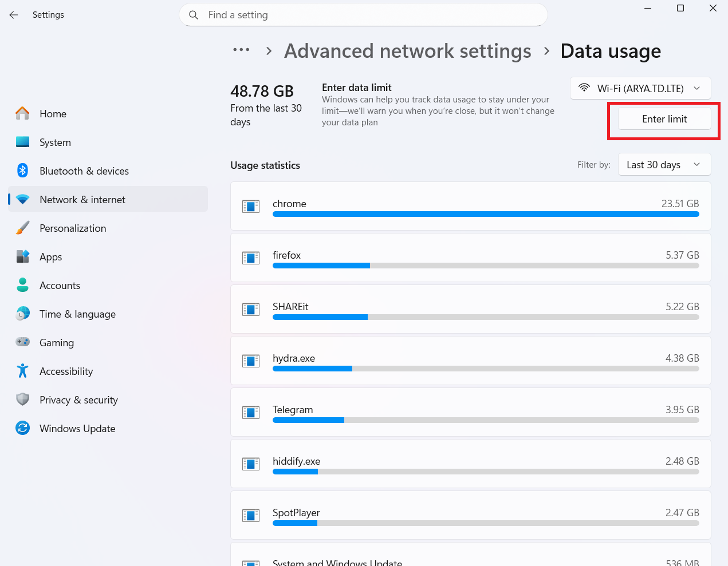Screen dimensions: 728x566
Task: Click the chrome app icon
Action: [x=251, y=206]
